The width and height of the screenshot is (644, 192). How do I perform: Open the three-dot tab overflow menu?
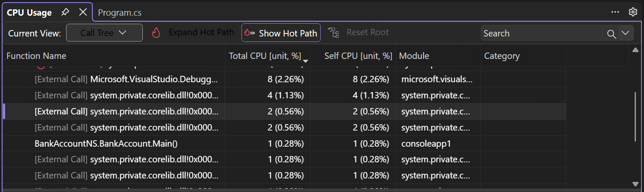pyautogui.click(x=615, y=12)
